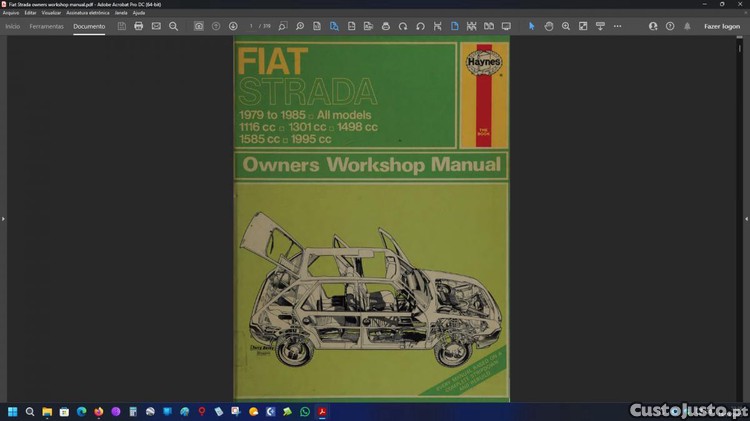This screenshot has width=750, height=421.
Task: Go to previous page arrow
Action: point(216,26)
